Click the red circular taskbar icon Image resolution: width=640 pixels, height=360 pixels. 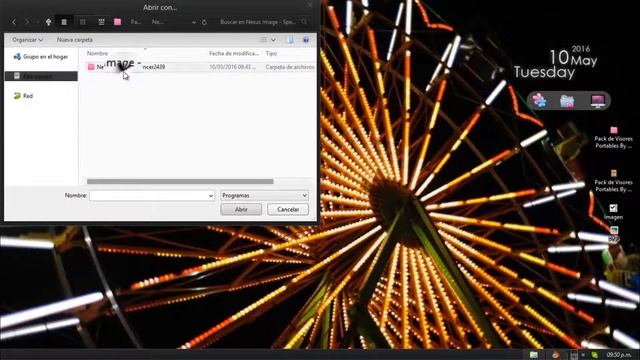[x=556, y=355]
